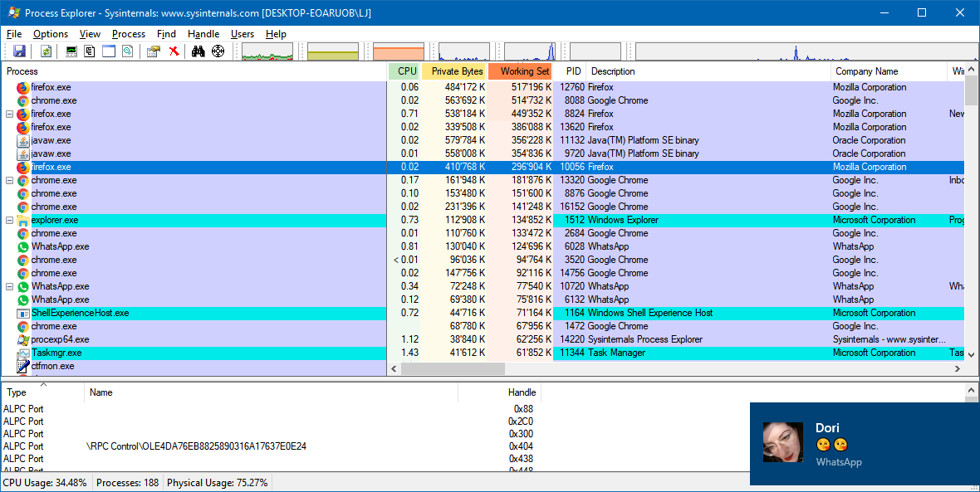Click the Java icon of PID 9720
This screenshot has width=980, height=492.
(x=23, y=153)
